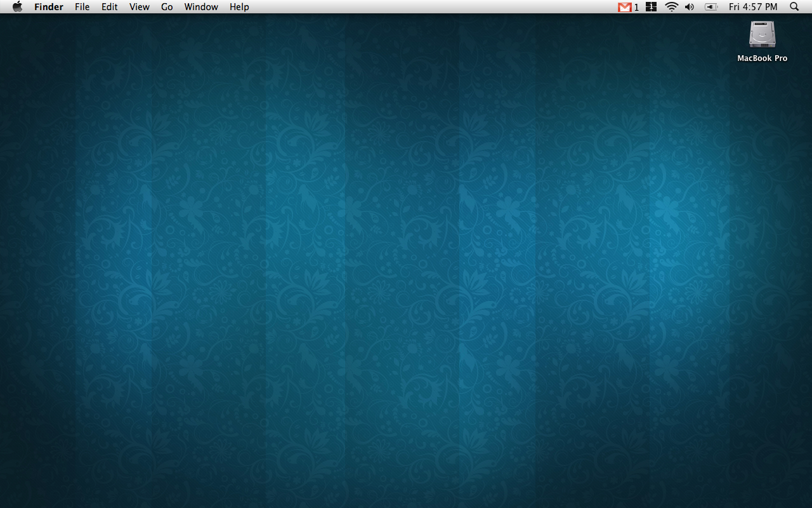Click the Fri 4:57 PM clock
Screen dimensions: 812x508
(753, 7)
